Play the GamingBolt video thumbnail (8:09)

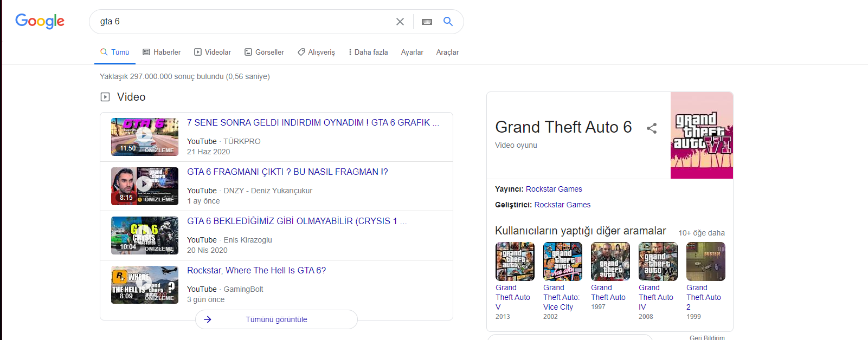pyautogui.click(x=145, y=285)
